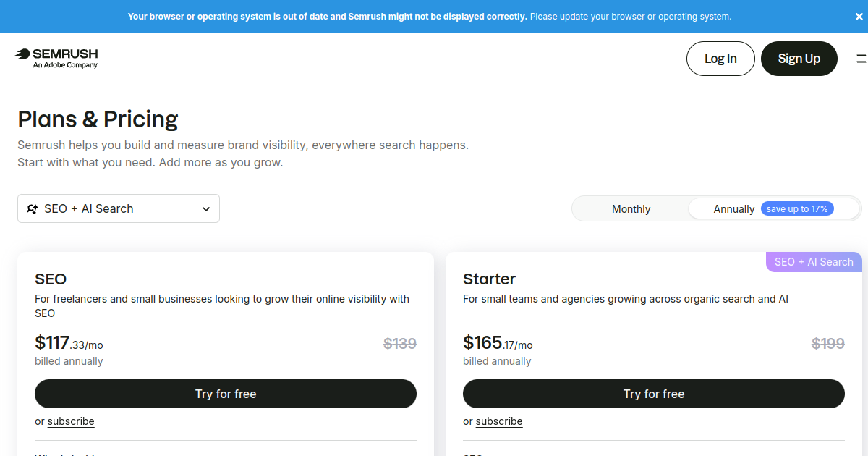Click the An Adobe Company text logo

[65, 65]
